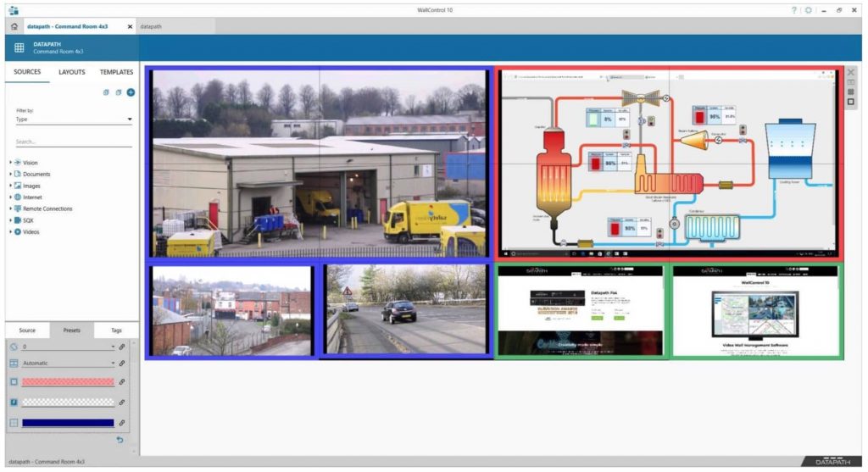Click the grid icon in wall toolbar
This screenshot has height=472, width=868.
pos(851,92)
